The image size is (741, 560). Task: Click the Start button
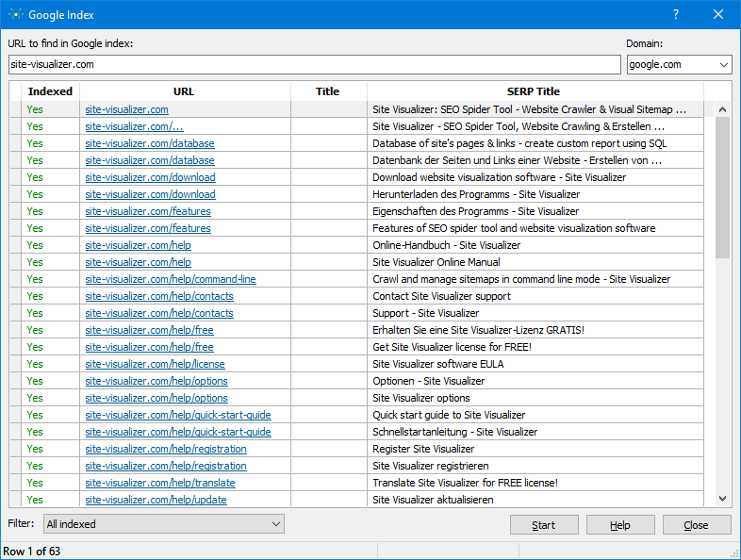click(x=544, y=525)
